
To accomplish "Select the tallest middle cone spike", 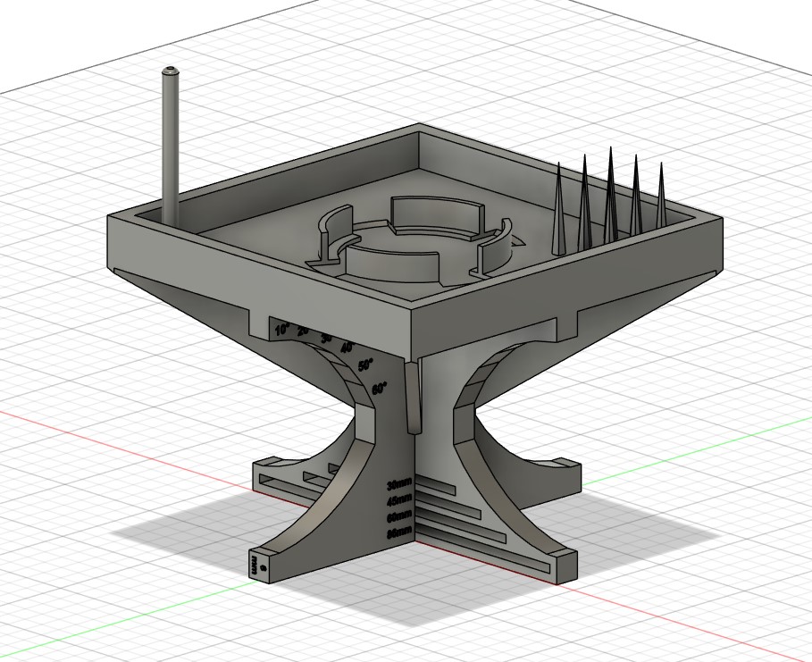I will click(610, 194).
